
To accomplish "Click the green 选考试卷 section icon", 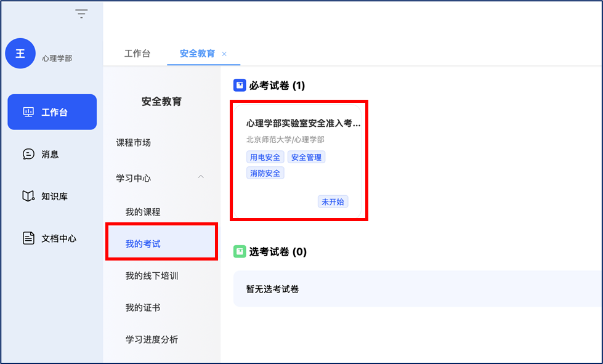I will point(240,251).
